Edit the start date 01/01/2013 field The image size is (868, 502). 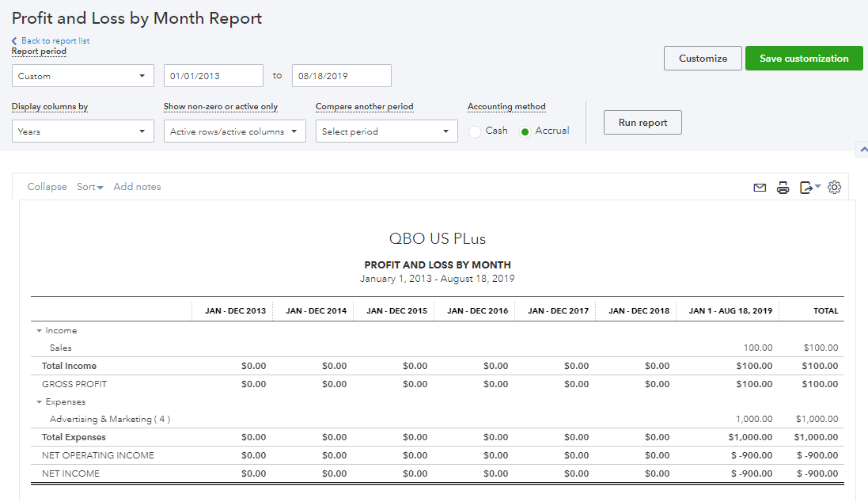click(x=213, y=76)
